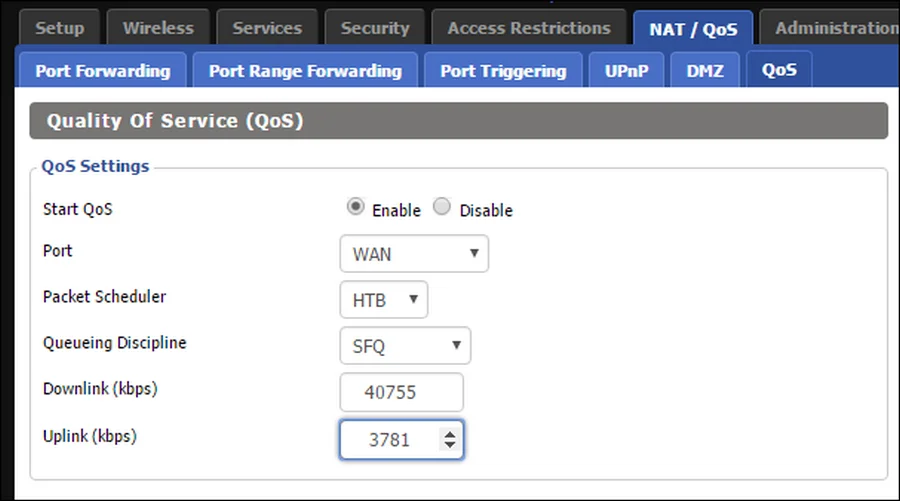
Task: Open the Security tab
Action: 375,28
